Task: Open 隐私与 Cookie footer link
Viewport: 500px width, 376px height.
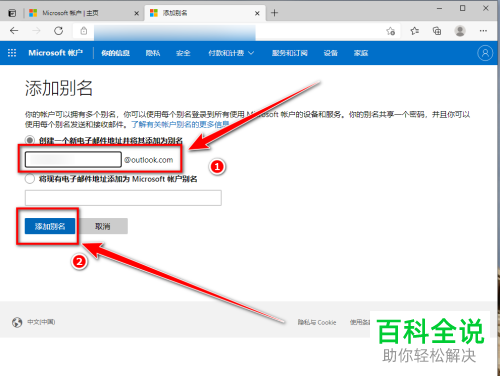Action: tap(317, 322)
